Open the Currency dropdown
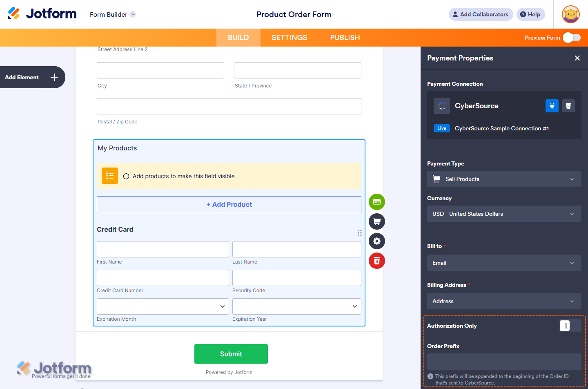This screenshot has height=389, width=588. [x=504, y=214]
